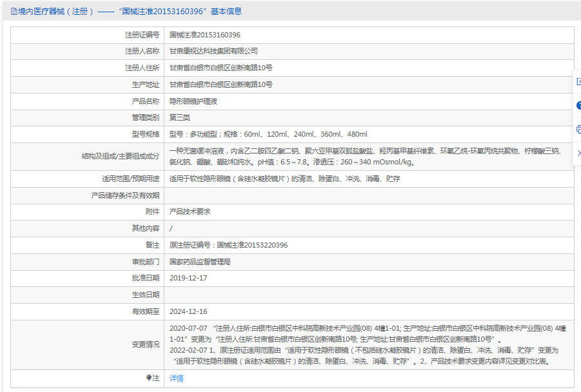Click the page title 境内医疗器械（注册）基本信息
The image size is (581, 392).
(x=130, y=12)
